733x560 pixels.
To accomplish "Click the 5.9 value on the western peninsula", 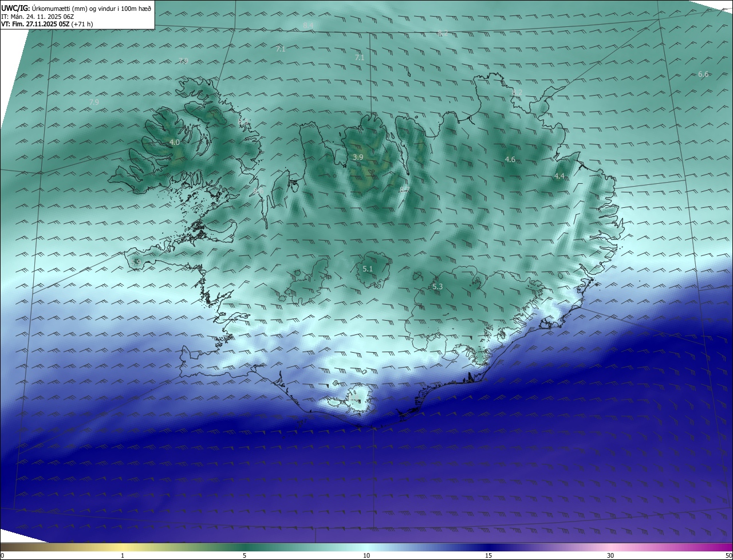I will (136, 262).
